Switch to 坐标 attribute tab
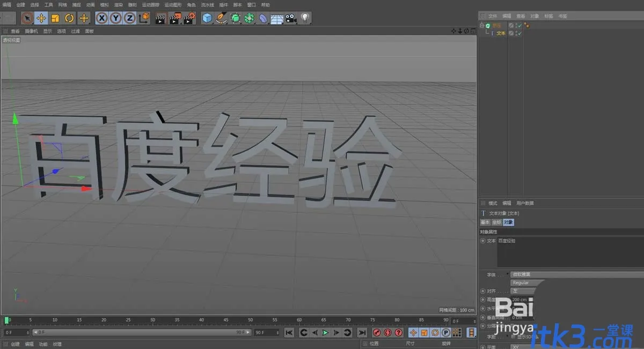The width and height of the screenshot is (644, 349). click(496, 222)
